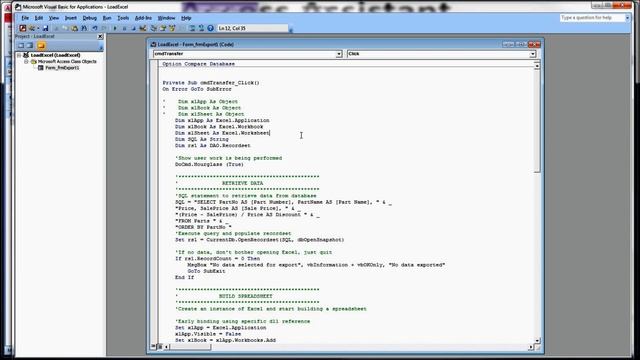Click the code window scroll down arrow
This screenshot has width=640, height=360.
pos(537,340)
